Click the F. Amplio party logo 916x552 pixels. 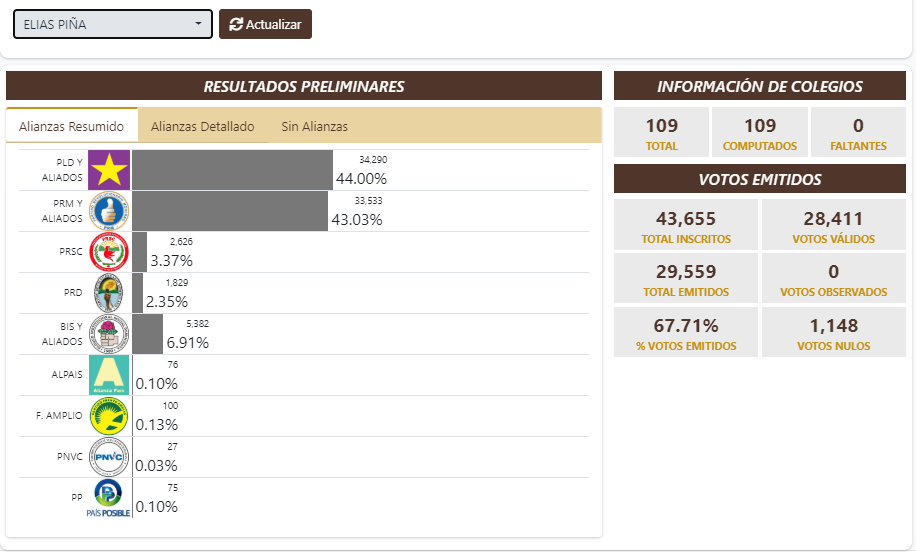[x=109, y=416]
